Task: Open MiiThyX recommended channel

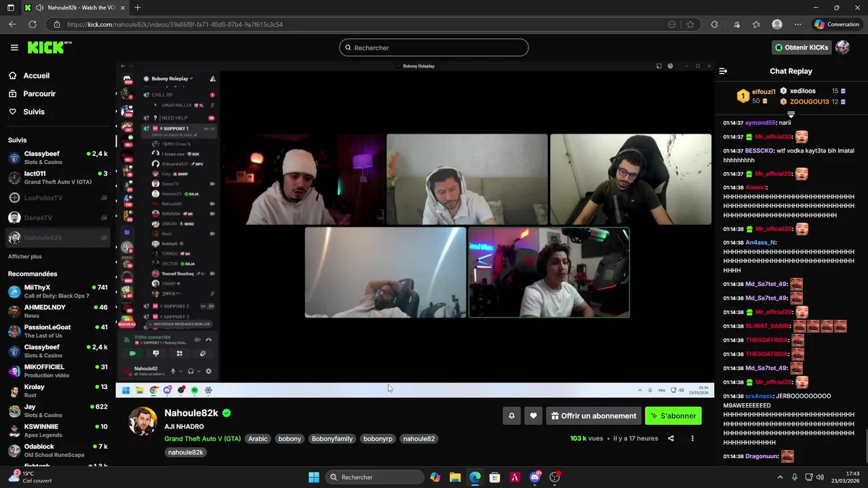Action: 58,291
